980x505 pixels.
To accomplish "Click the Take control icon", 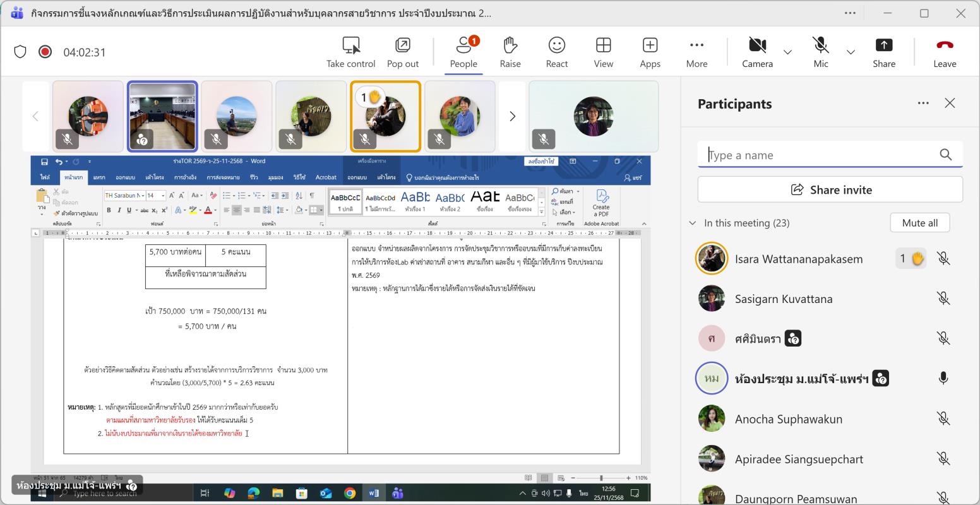I will coord(350,45).
